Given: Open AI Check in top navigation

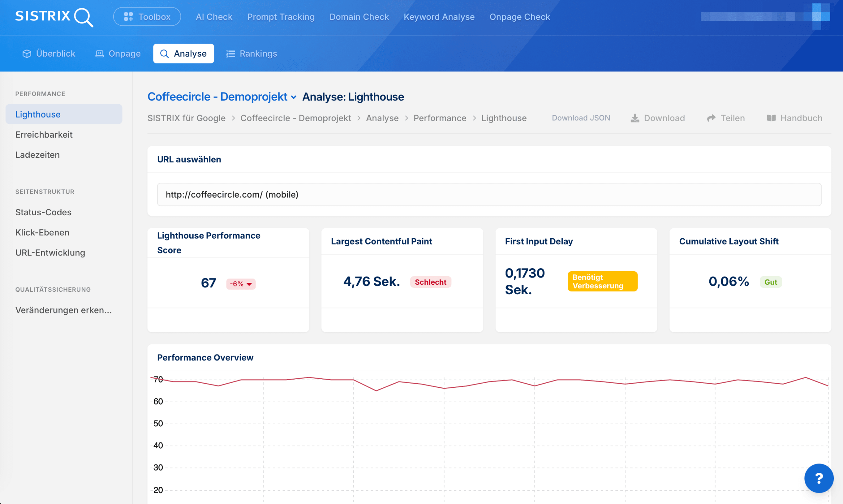Looking at the screenshot, I should point(214,17).
